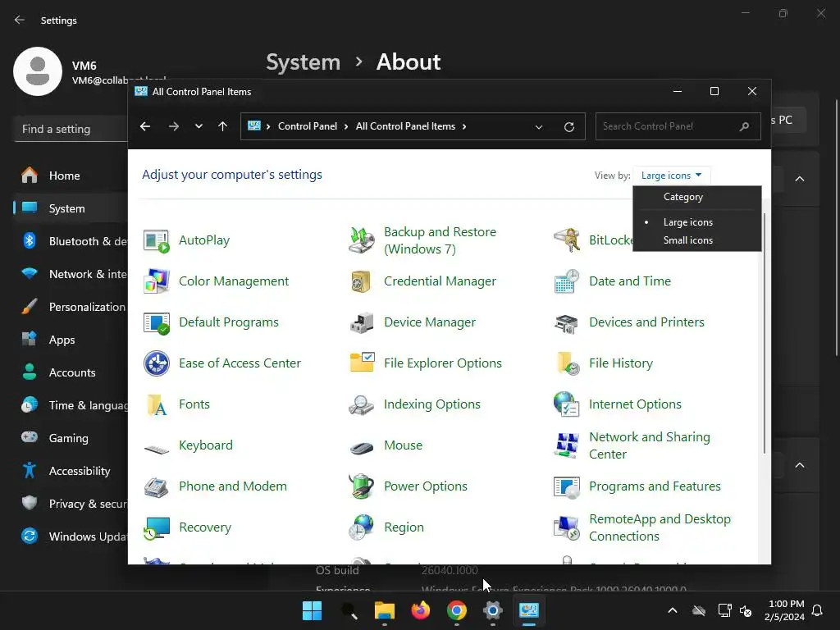
Task: Open the AutoPlay icon
Action: coord(157,241)
